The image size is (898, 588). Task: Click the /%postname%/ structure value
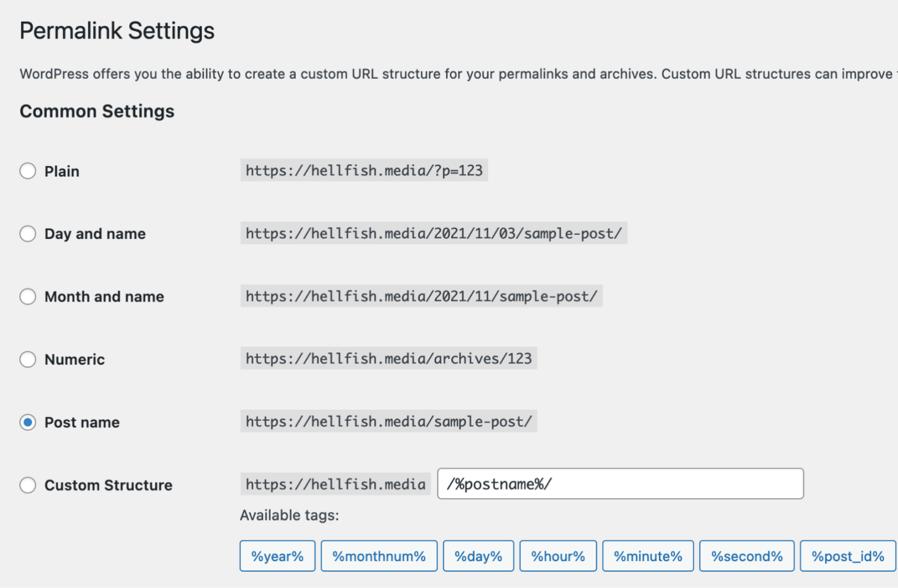pos(483,484)
